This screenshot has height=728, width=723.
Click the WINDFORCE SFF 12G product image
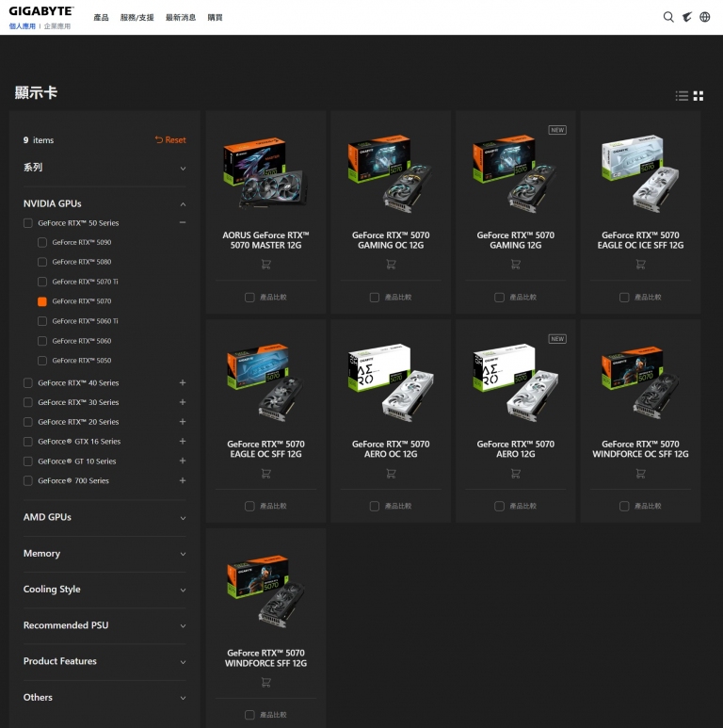(266, 591)
